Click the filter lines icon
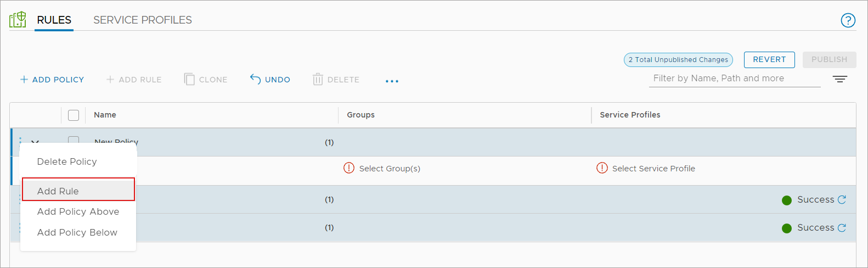This screenshot has width=868, height=268. 839,79
